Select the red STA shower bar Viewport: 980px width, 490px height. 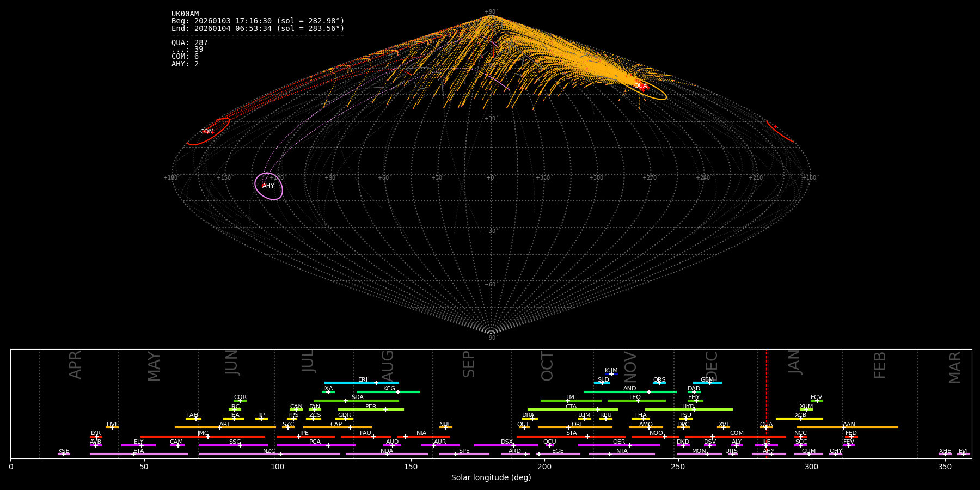571,436
